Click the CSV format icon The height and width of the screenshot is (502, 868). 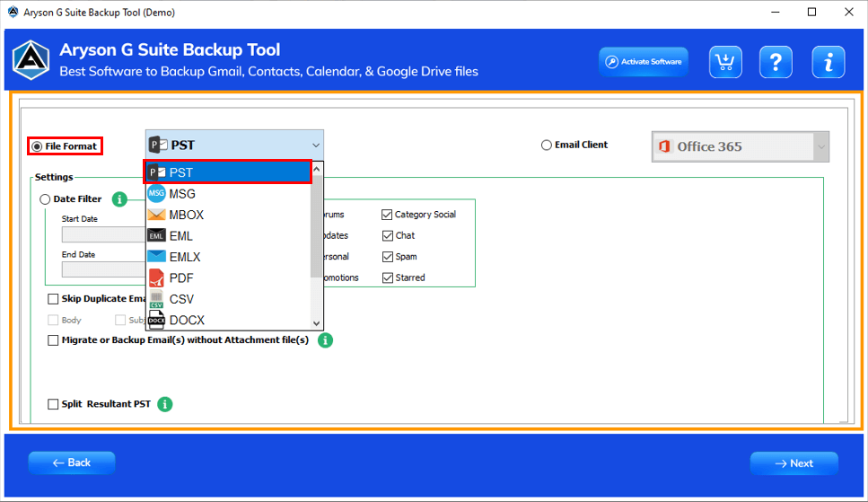point(157,299)
